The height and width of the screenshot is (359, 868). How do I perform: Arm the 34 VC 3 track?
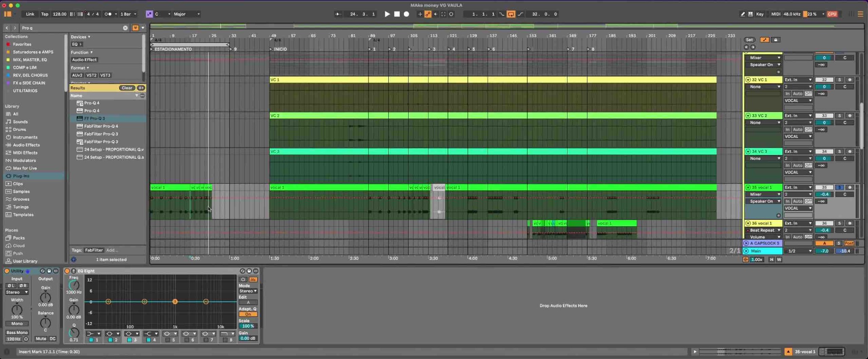coord(849,151)
